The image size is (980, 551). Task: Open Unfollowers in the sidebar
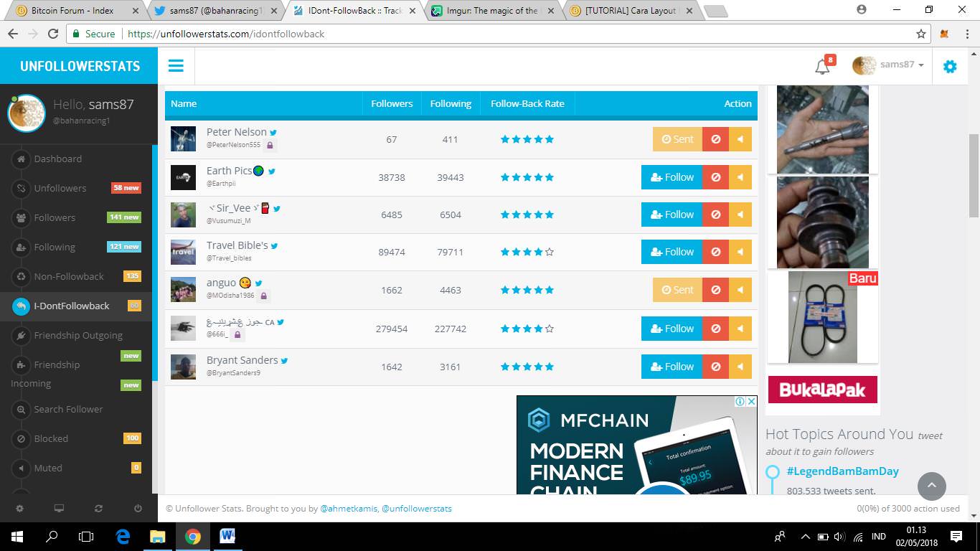60,189
